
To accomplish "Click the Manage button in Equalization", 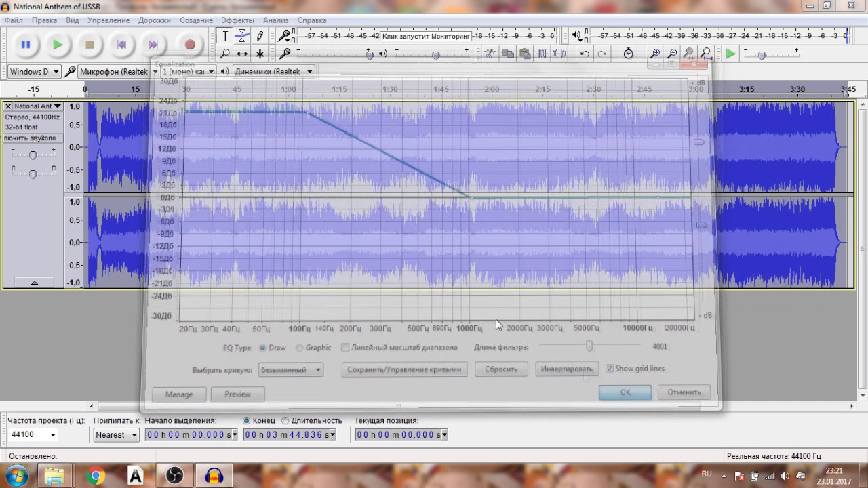I will (x=179, y=394).
